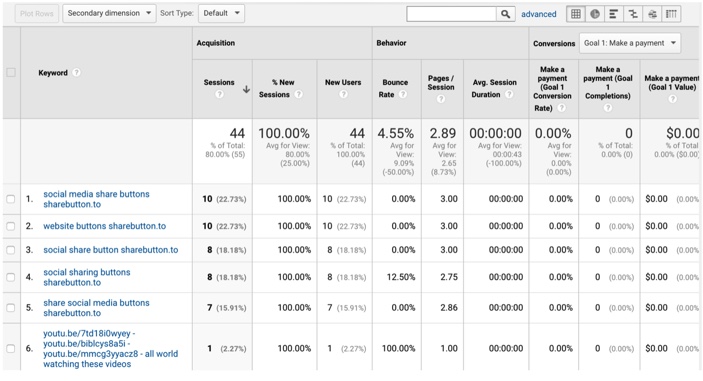The width and height of the screenshot is (703, 381).
Task: Switch to the Percentage pie chart view
Action: point(595,14)
